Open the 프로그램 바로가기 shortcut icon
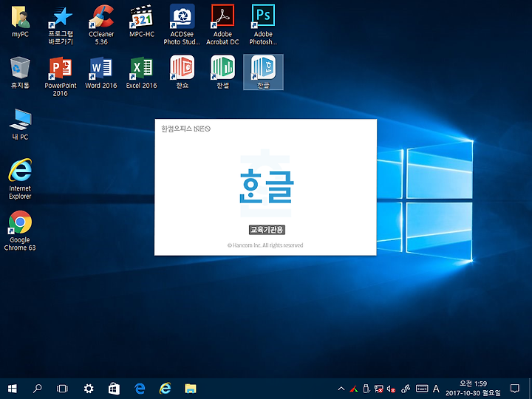 coord(61,25)
